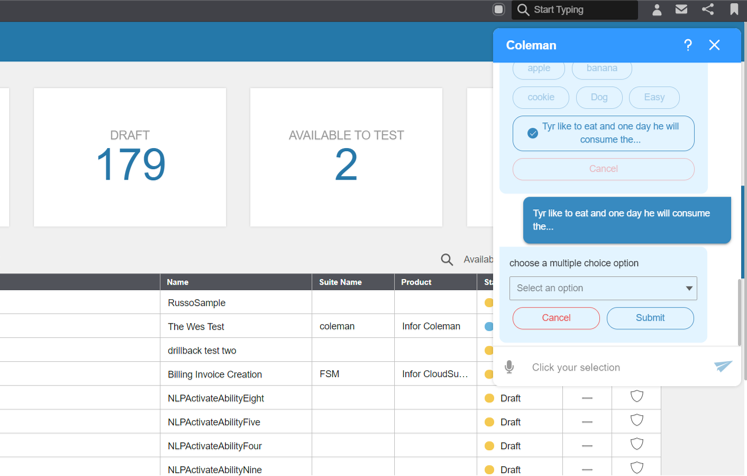This screenshot has width=747, height=476.
Task: Click the Start Typing search field
Action: 575,10
